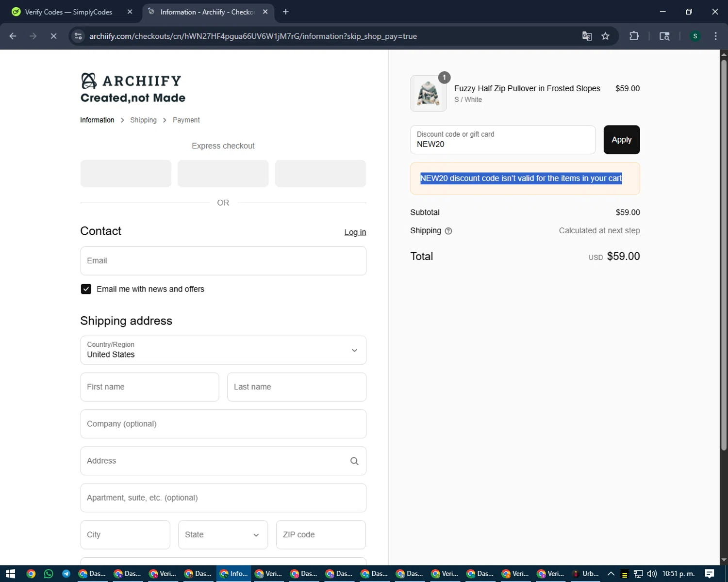
Task: Click the taskbar clock showing 10:51 p. m.
Action: click(x=678, y=574)
